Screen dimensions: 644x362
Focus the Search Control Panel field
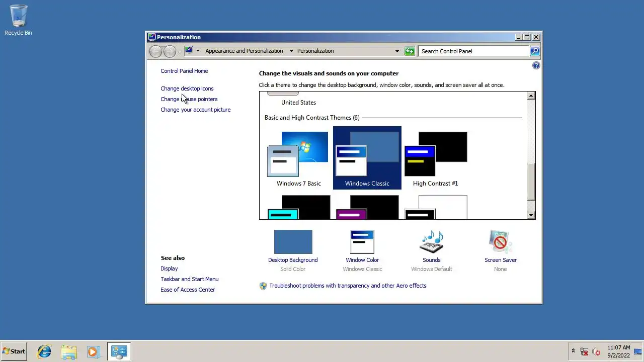473,51
